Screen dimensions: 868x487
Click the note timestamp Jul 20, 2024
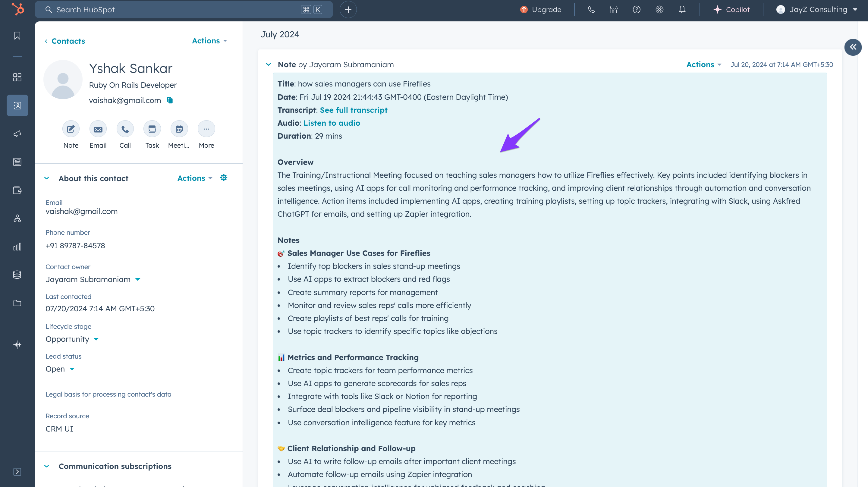pyautogui.click(x=782, y=64)
